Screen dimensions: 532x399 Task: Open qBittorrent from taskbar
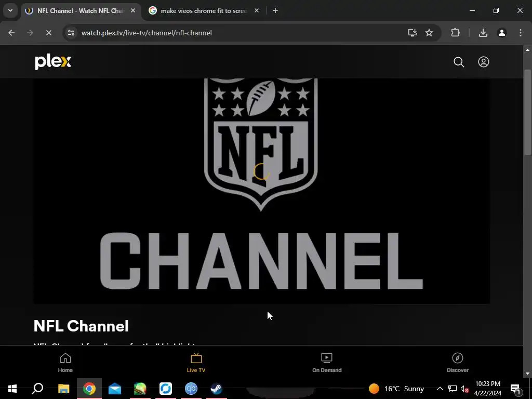coord(191,389)
